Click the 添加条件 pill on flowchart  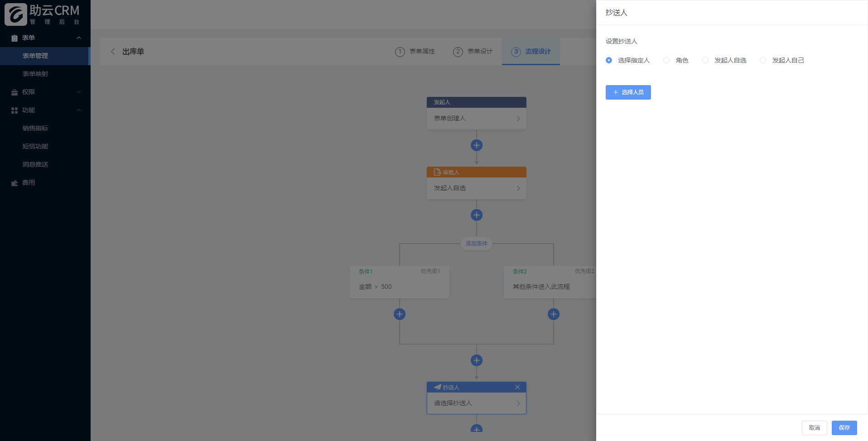pyautogui.click(x=477, y=244)
